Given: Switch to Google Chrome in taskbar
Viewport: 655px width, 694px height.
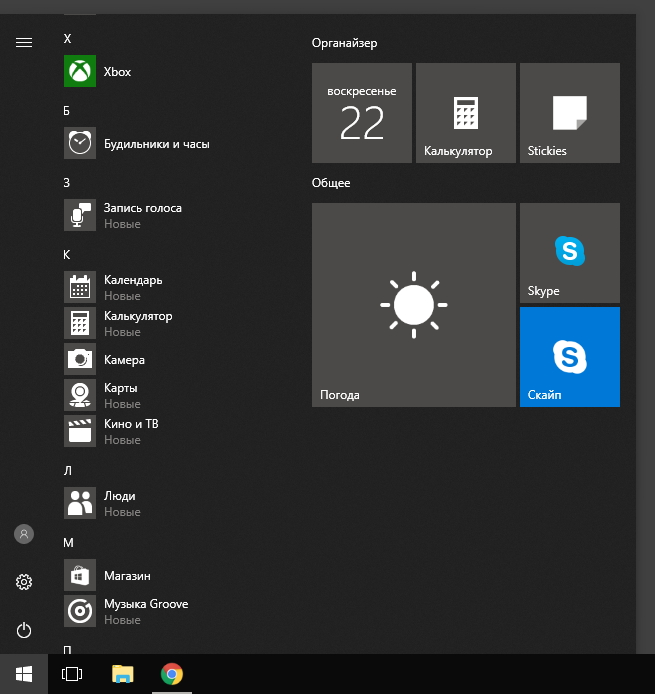Looking at the screenshot, I should (x=172, y=674).
